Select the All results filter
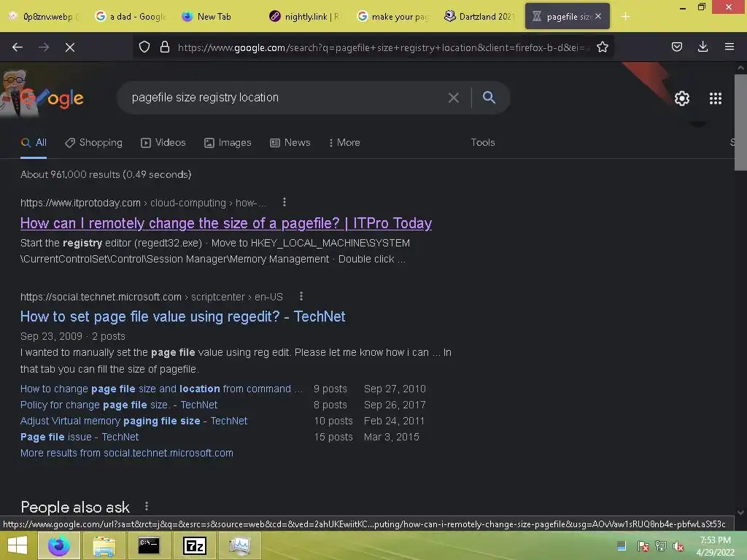The width and height of the screenshot is (747, 560). (x=34, y=142)
